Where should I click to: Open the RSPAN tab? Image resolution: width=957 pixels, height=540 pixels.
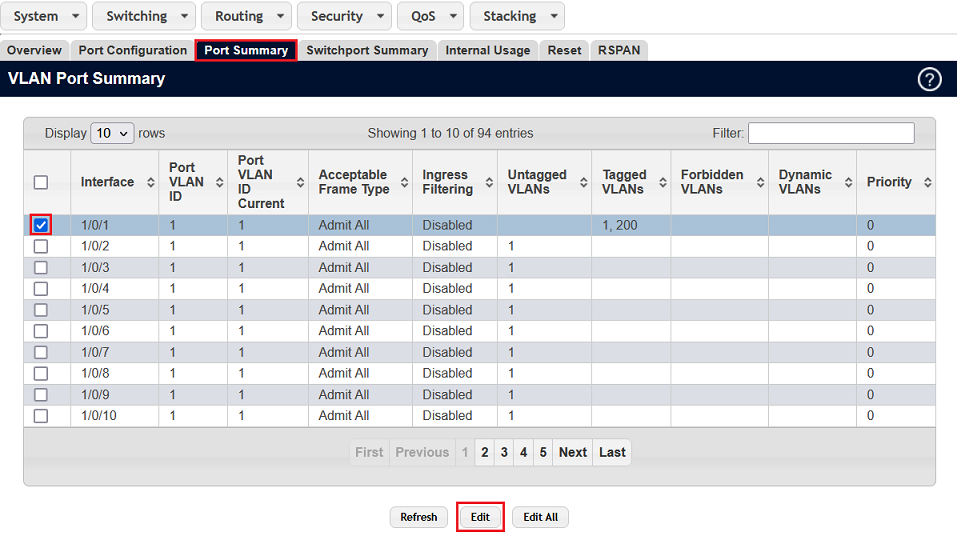pyautogui.click(x=619, y=50)
